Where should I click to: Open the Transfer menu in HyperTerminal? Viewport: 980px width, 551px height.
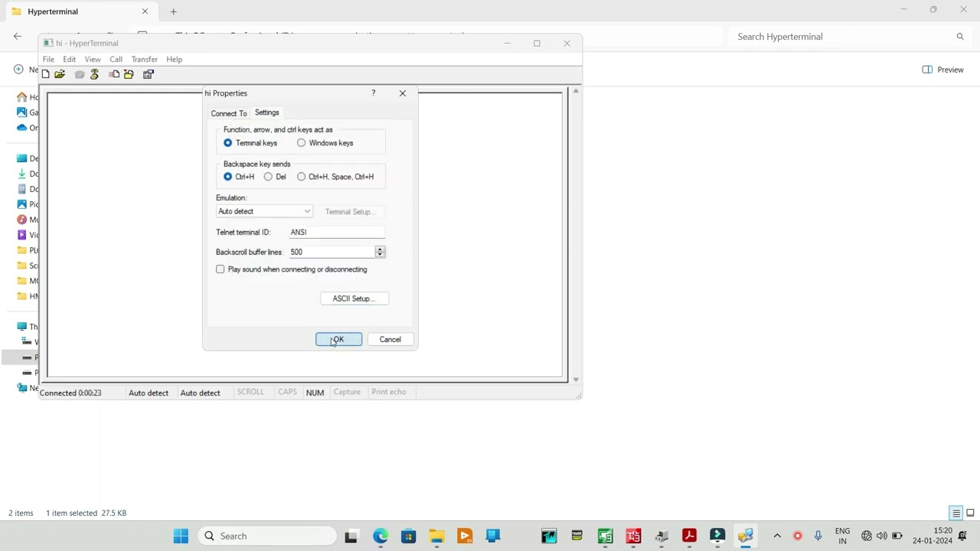coord(144,59)
